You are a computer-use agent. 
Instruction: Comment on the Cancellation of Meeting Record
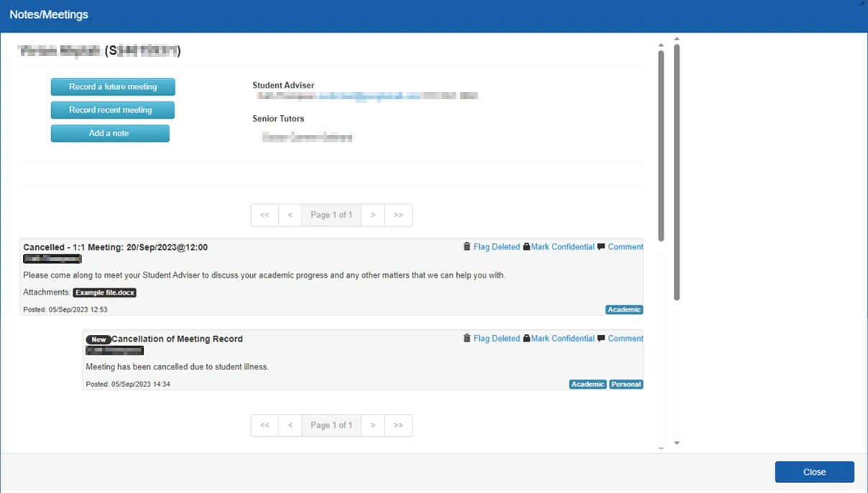pos(620,338)
